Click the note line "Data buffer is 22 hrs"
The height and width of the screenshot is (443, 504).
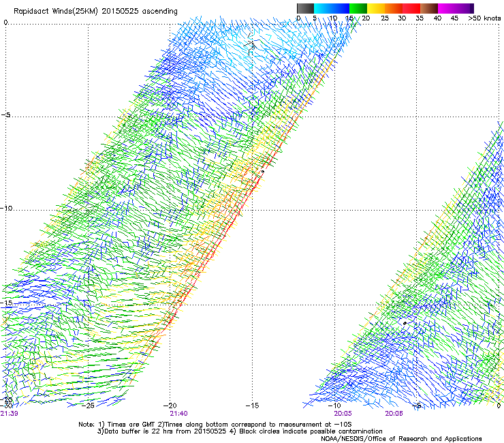pyautogui.click(x=140, y=431)
